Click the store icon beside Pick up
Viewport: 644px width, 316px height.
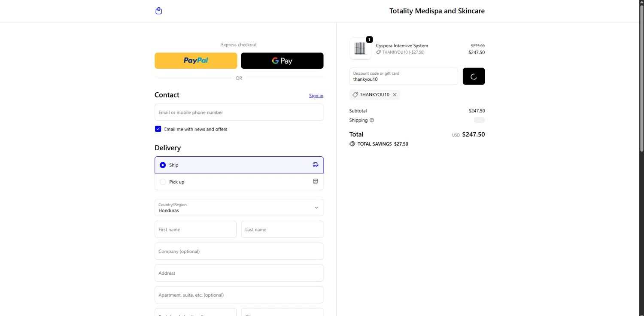[316, 182]
